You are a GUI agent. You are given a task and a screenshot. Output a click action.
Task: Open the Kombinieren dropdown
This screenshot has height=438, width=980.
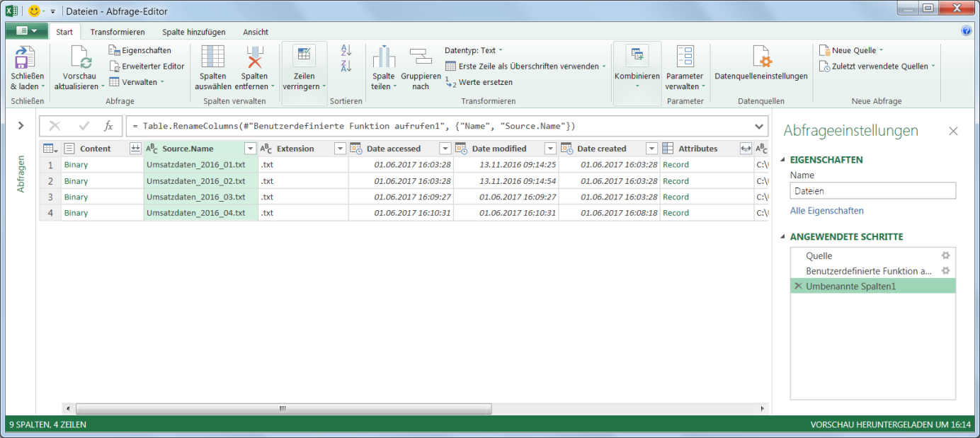tap(637, 86)
